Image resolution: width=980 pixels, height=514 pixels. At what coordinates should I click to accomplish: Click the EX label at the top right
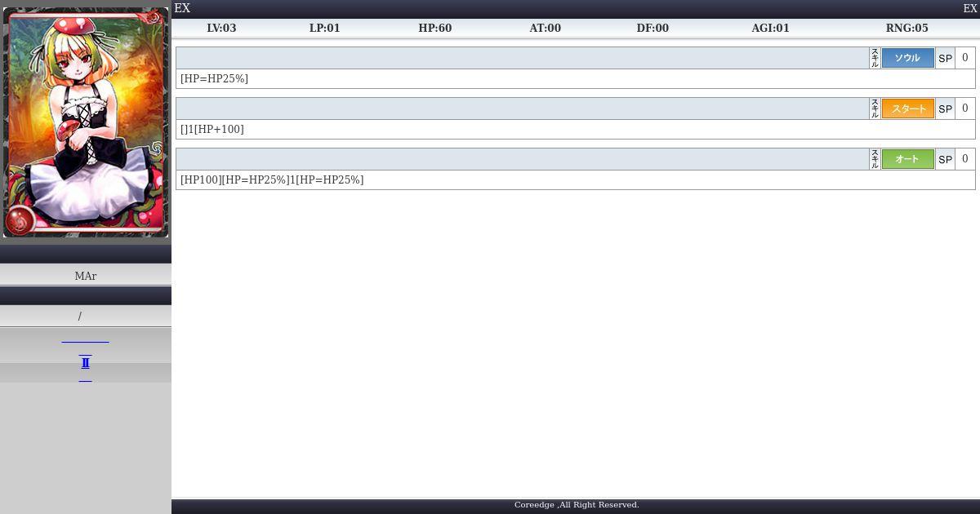[970, 8]
